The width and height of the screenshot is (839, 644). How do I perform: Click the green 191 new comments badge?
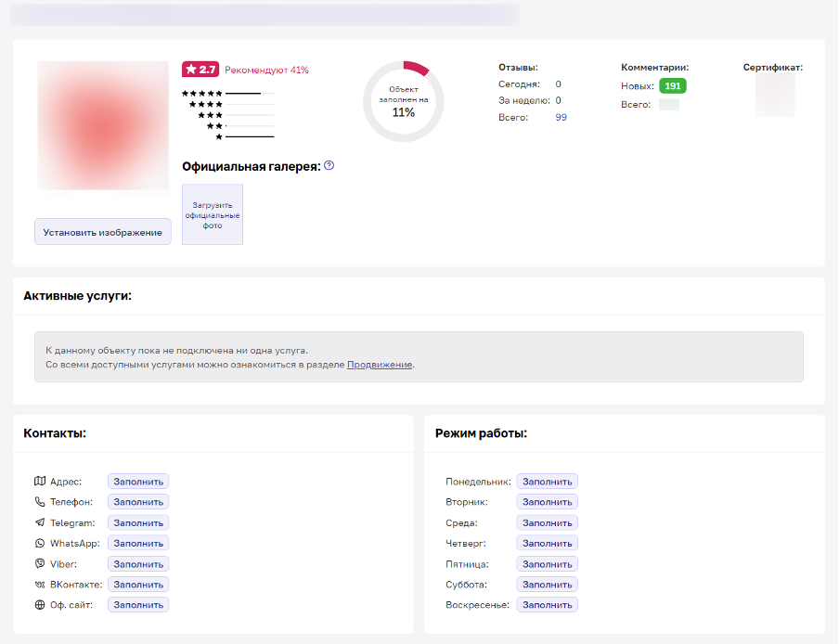pos(672,86)
